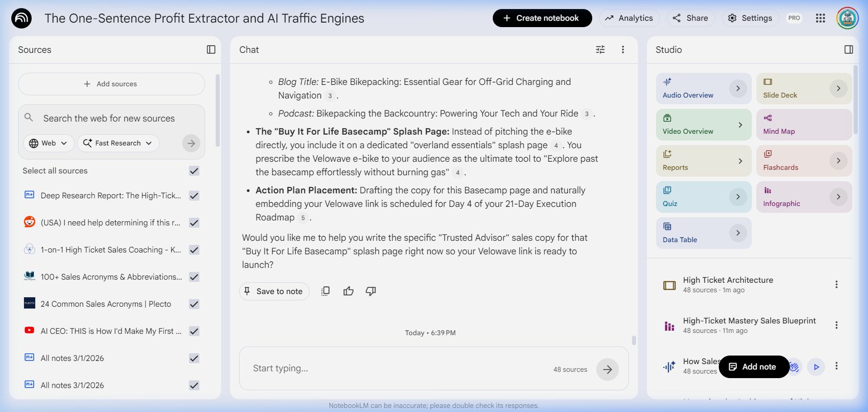
Task: Collapse the Studio panel
Action: 849,50
